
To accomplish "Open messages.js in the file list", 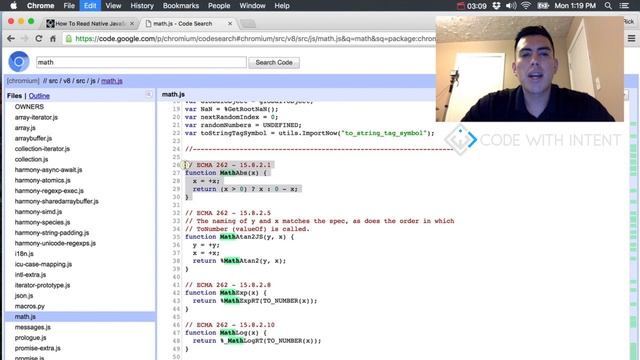I will coord(33,327).
